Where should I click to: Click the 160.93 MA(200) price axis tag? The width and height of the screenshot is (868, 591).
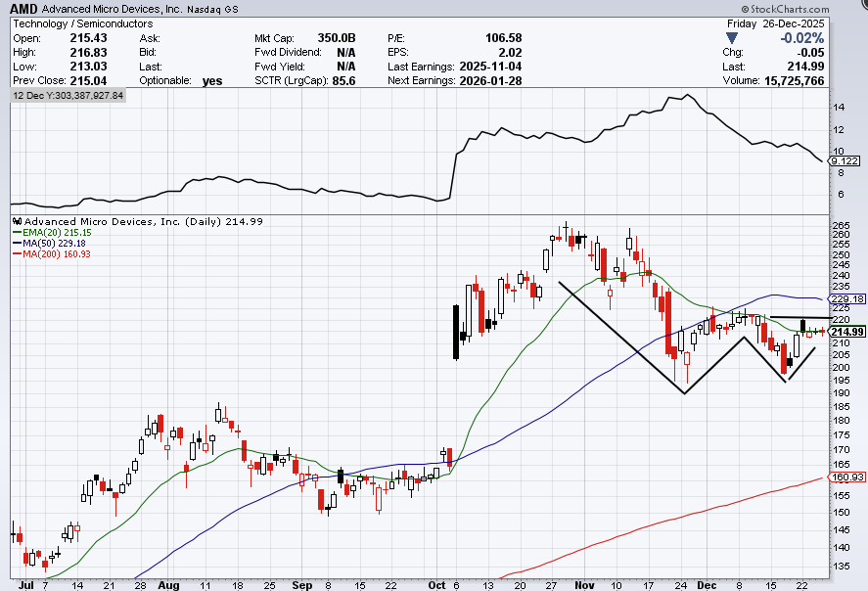pyautogui.click(x=847, y=477)
